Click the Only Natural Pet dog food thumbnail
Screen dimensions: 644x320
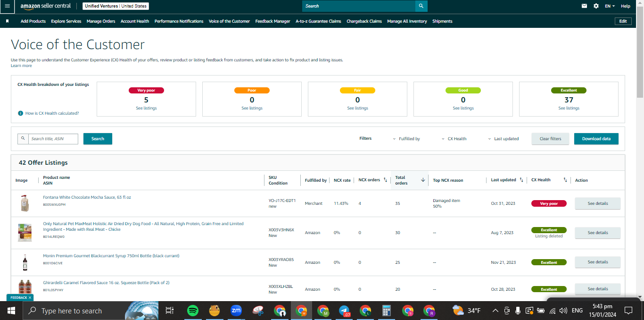coord(25,233)
